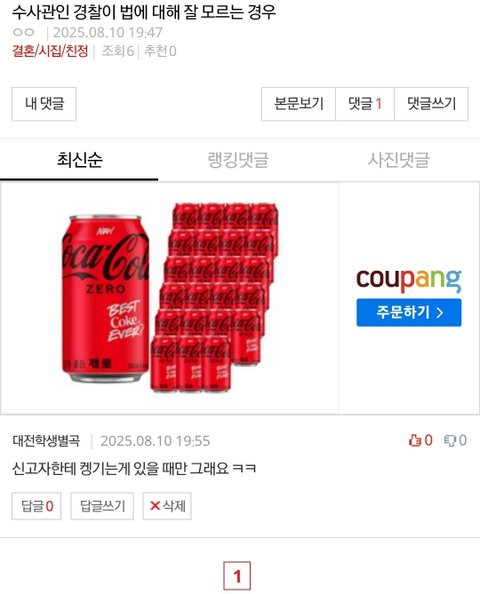Open 내 댓글 button
Screen dimensions: 480x594
44,104
